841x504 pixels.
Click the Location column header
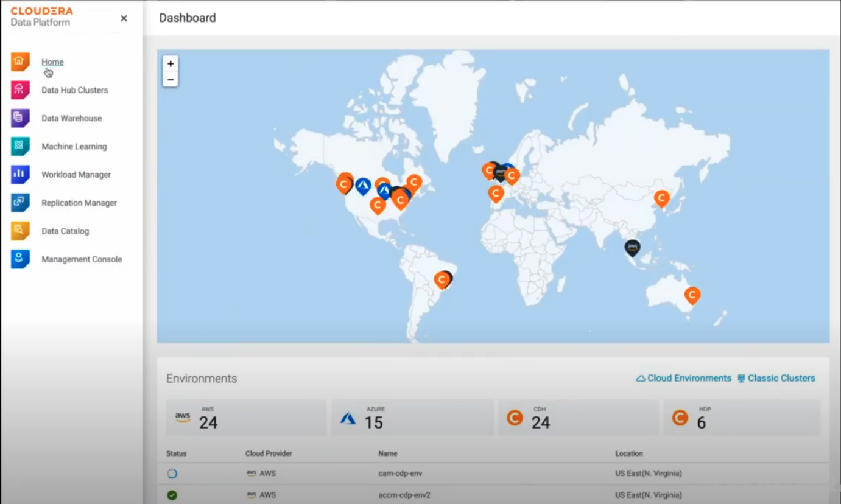coord(628,453)
